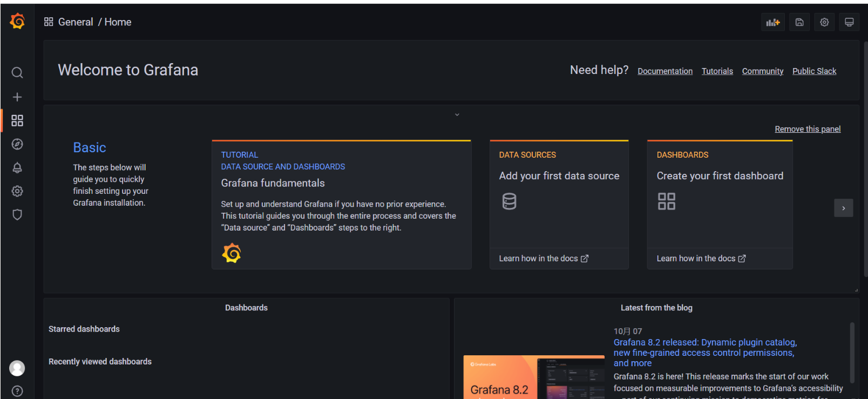
Task: Open the Help question mark icon
Action: click(x=17, y=391)
